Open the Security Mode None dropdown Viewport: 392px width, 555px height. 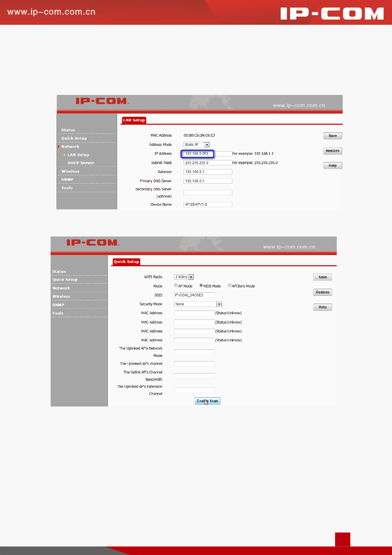(x=198, y=304)
